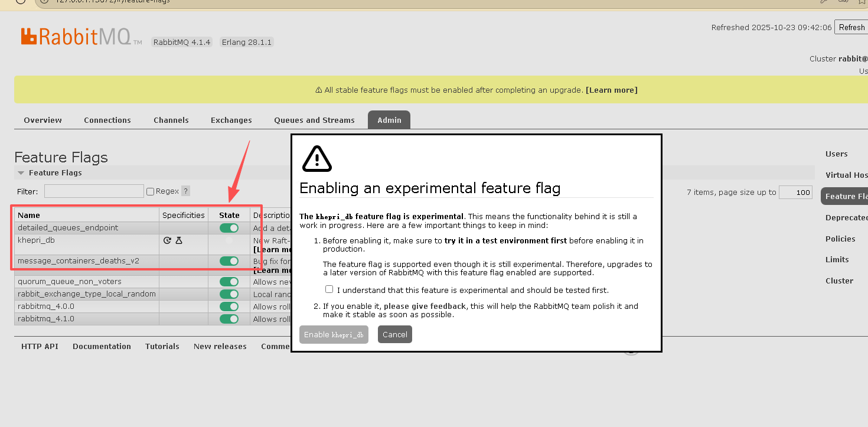Viewport: 868px width, 427px height.
Task: Open Policies in admin side menu
Action: (840, 239)
